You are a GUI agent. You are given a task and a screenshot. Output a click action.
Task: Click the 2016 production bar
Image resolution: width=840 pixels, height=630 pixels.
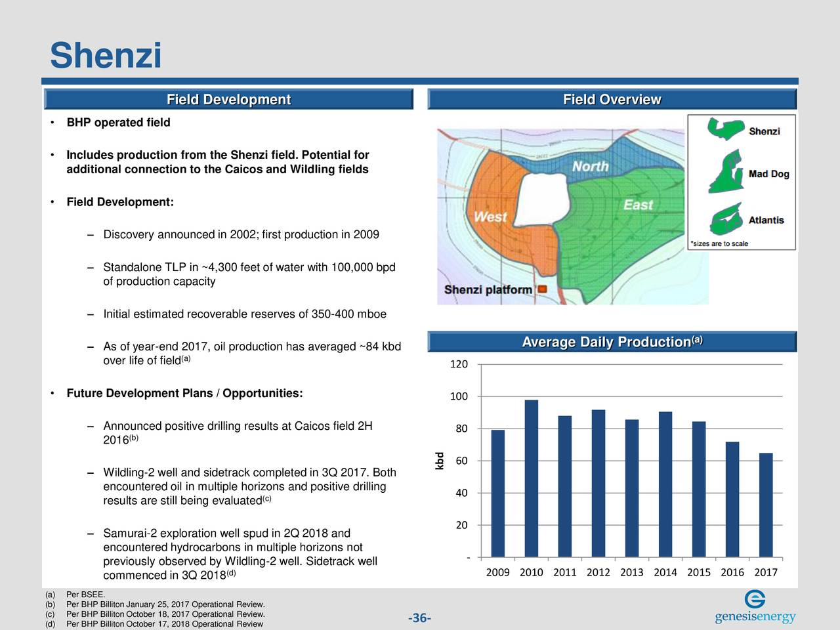pos(732,499)
